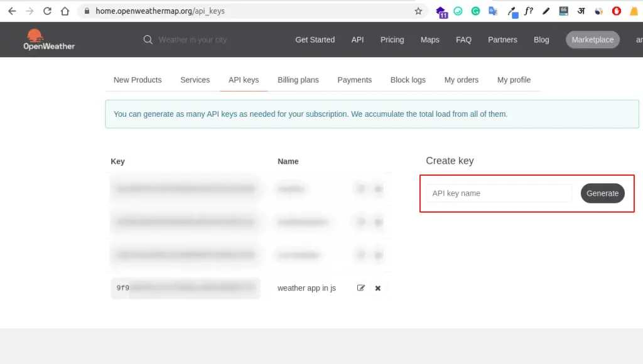Open the My profile tab
The height and width of the screenshot is (364, 643).
[x=514, y=80]
